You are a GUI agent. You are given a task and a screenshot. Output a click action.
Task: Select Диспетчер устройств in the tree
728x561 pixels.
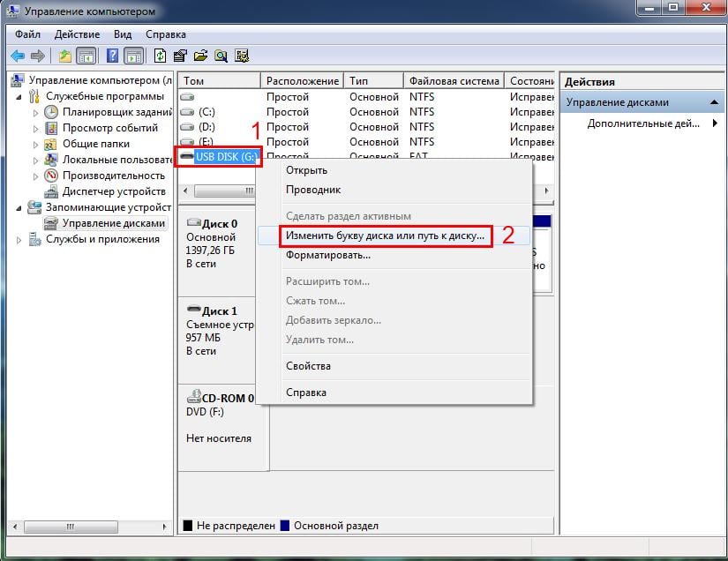tap(113, 191)
